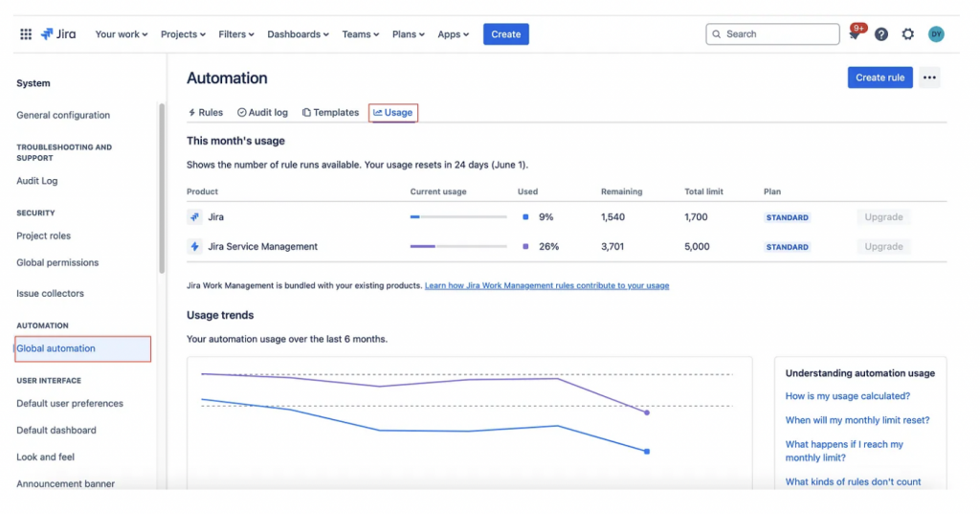Open the notifications bell icon

[854, 34]
